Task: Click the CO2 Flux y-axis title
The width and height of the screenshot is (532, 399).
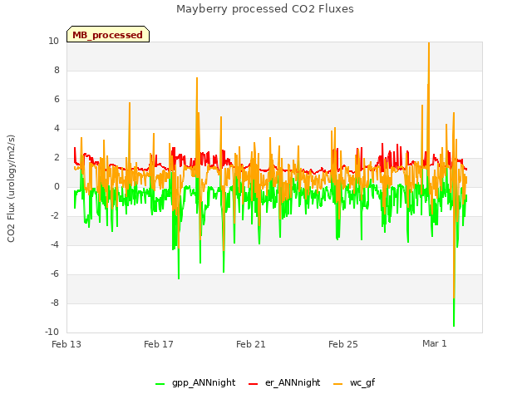Action: [11, 189]
